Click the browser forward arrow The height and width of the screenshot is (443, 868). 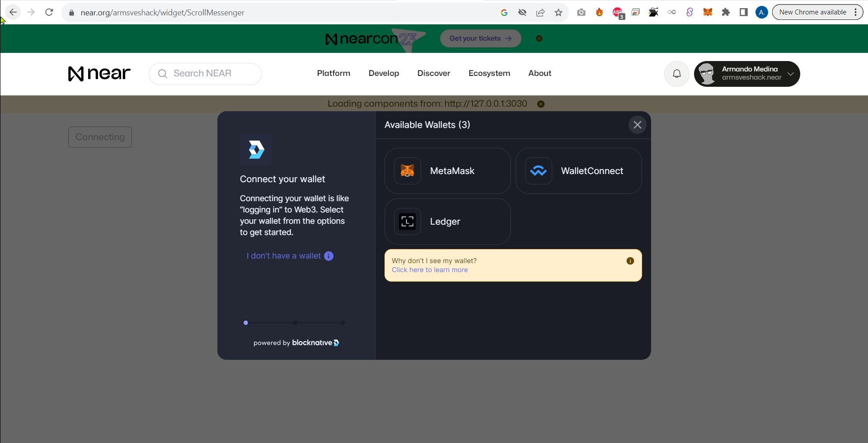tap(31, 12)
